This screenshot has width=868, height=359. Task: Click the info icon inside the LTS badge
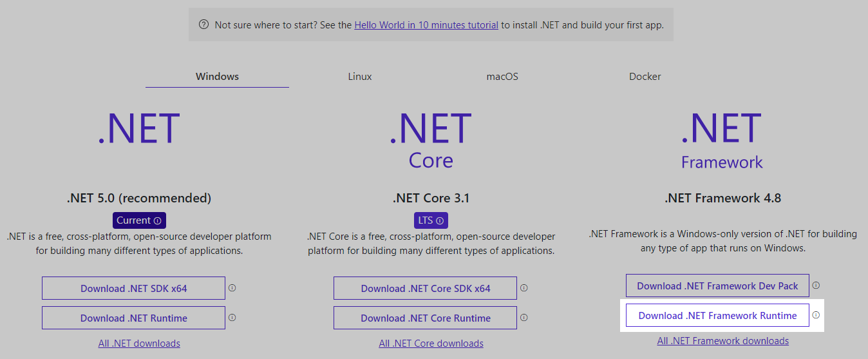coord(440,220)
